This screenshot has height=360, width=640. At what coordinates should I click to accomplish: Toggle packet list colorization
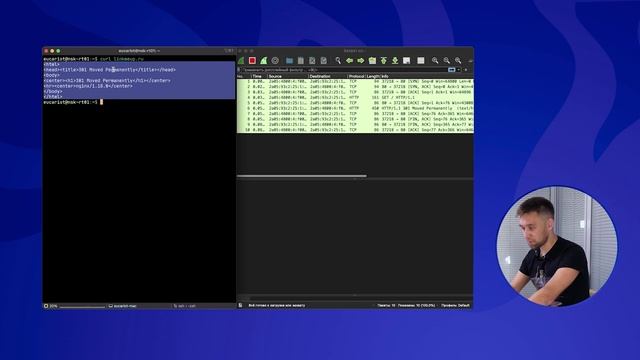pyautogui.click(x=421, y=60)
